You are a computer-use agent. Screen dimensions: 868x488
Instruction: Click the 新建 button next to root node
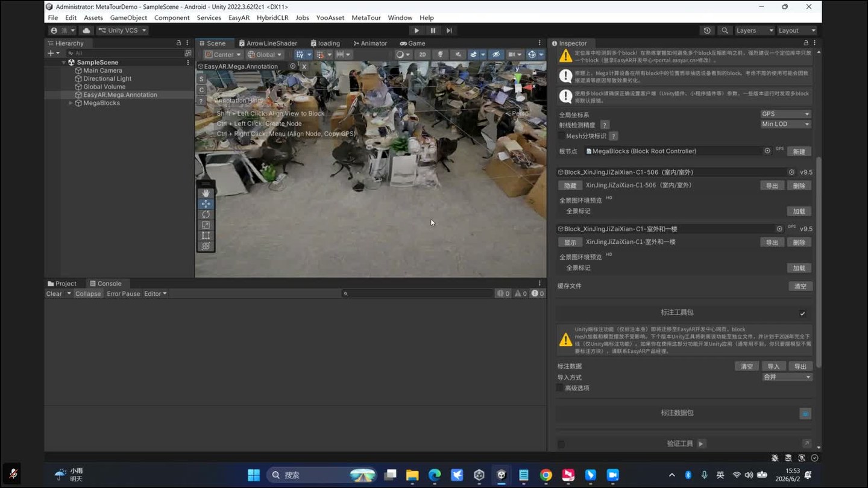[799, 151]
